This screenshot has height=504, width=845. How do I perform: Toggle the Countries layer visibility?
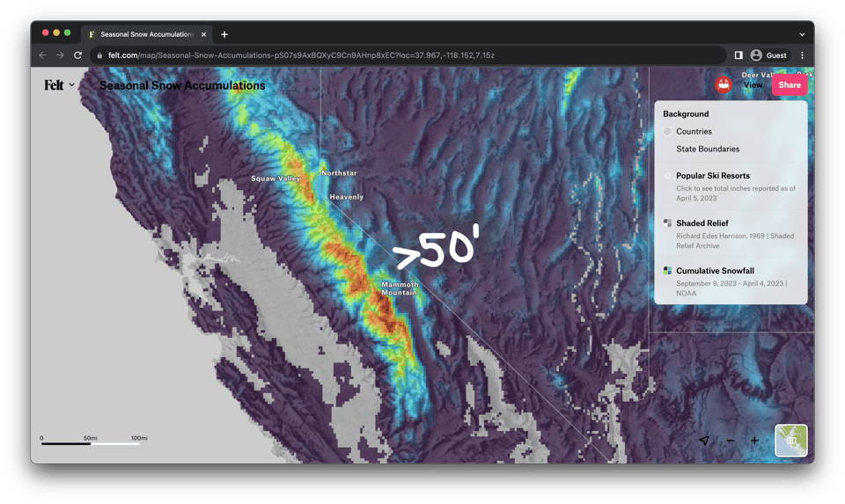(x=668, y=132)
